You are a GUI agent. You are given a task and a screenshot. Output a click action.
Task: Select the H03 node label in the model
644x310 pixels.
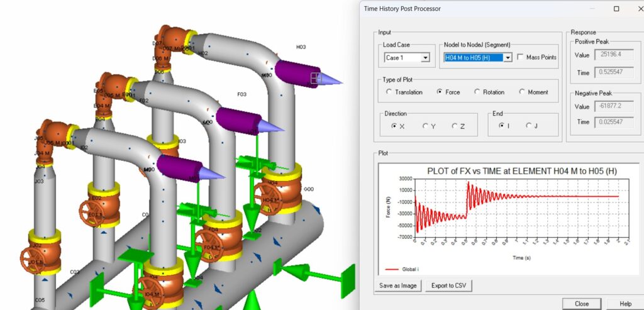point(301,47)
